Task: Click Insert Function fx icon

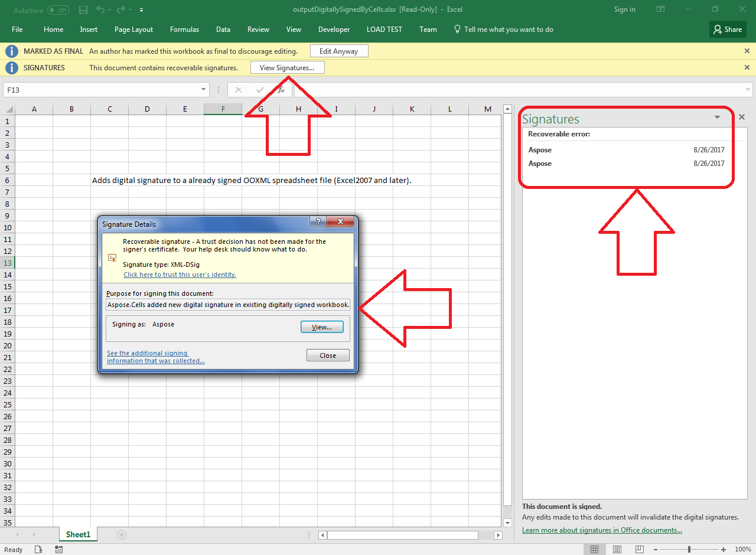Action: pyautogui.click(x=281, y=90)
